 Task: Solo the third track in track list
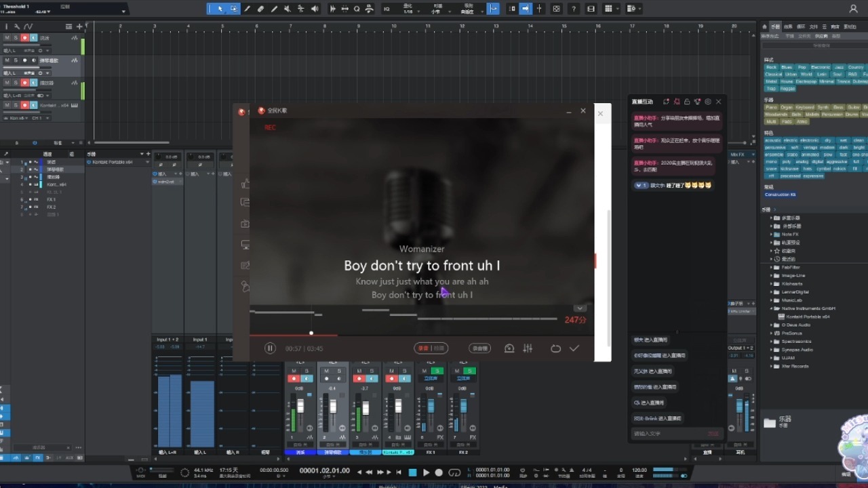click(16, 83)
